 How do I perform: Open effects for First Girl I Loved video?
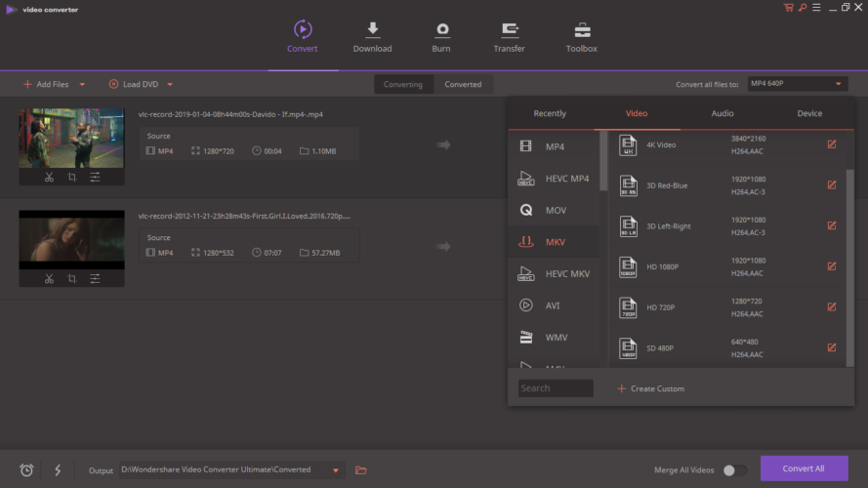point(96,279)
